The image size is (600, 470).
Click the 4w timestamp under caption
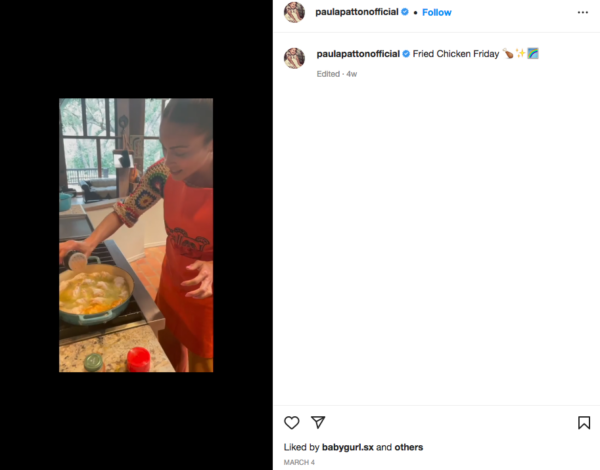pos(352,74)
